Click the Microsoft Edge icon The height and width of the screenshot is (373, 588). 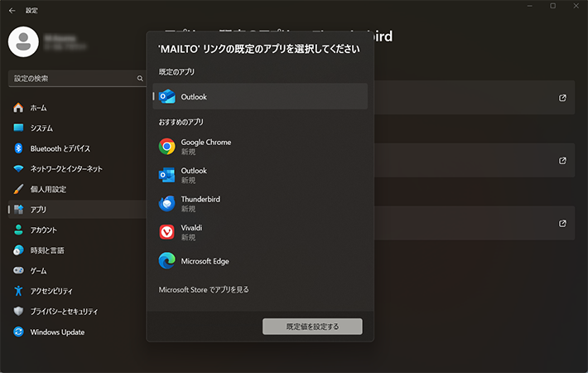point(166,261)
